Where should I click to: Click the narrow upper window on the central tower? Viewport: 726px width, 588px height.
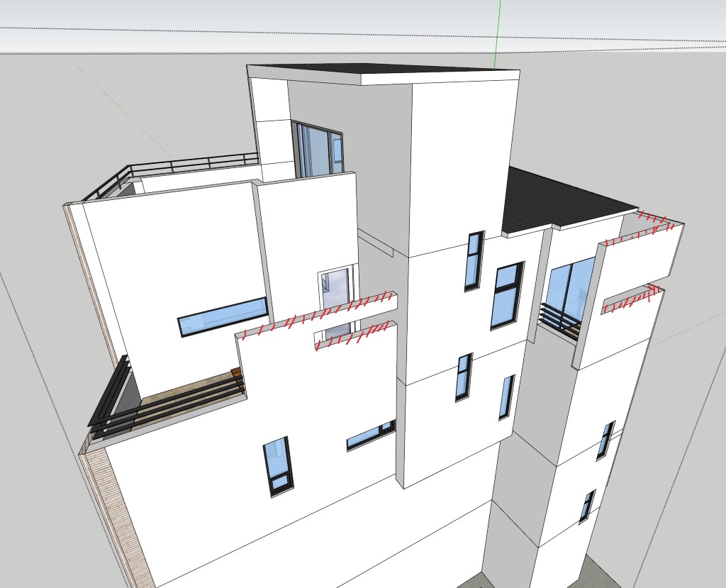(x=474, y=260)
